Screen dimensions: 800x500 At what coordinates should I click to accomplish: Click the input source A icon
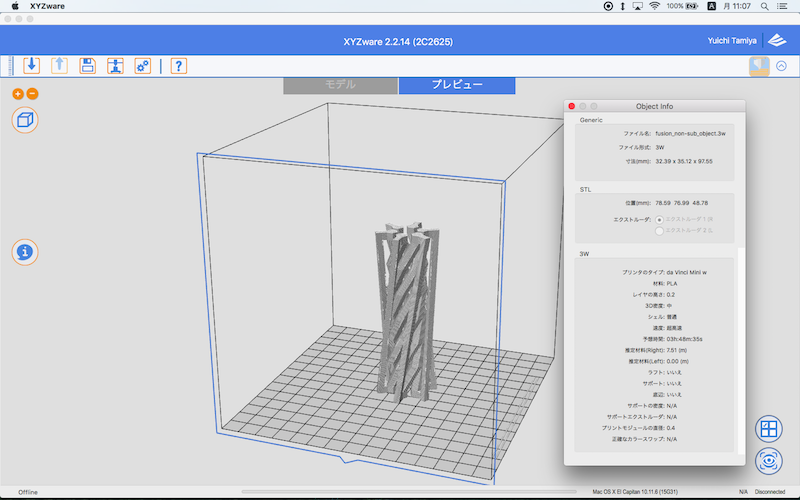(x=711, y=6)
